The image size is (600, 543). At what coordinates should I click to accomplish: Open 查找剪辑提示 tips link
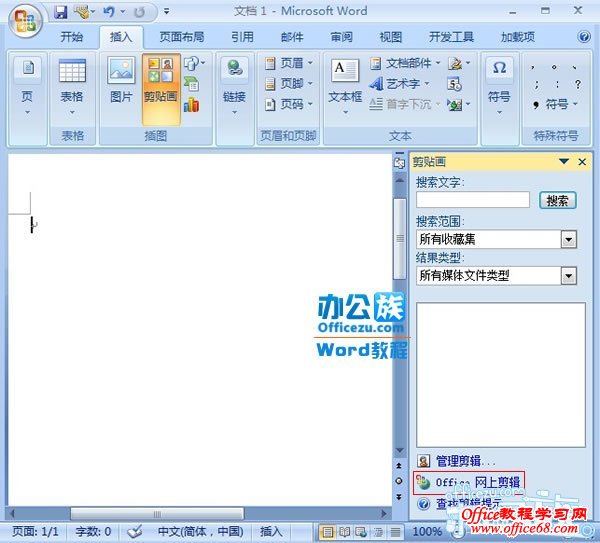coord(459,504)
